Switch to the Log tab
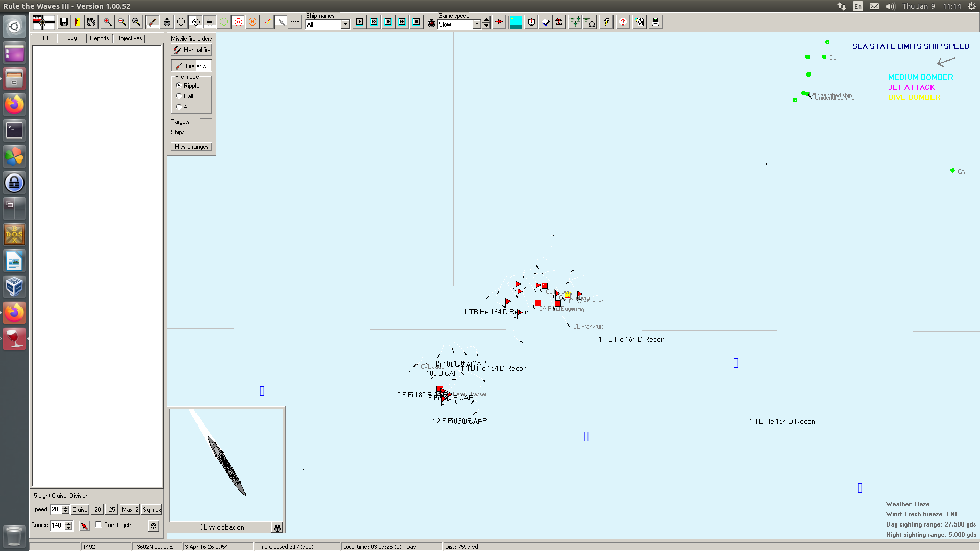Viewport: 980px width, 551px height. click(72, 38)
